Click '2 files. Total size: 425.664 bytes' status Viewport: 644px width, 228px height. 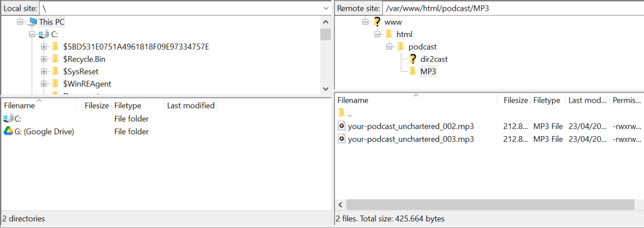pos(390,219)
